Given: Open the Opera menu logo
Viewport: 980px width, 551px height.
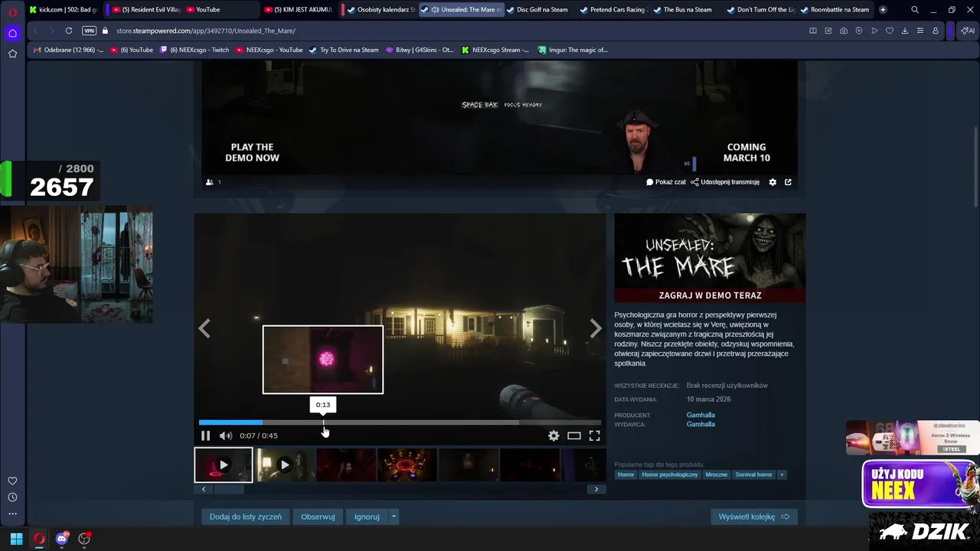Looking at the screenshot, I should click(13, 11).
